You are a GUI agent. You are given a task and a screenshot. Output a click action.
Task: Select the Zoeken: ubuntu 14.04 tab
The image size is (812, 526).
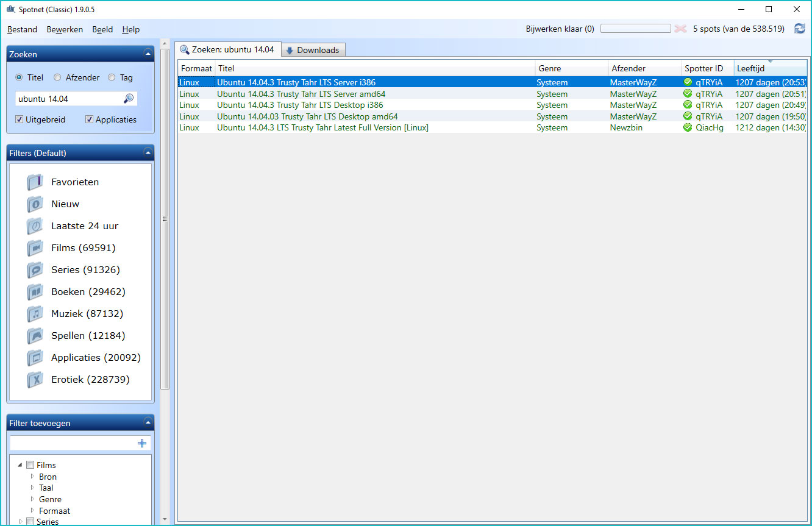click(227, 49)
